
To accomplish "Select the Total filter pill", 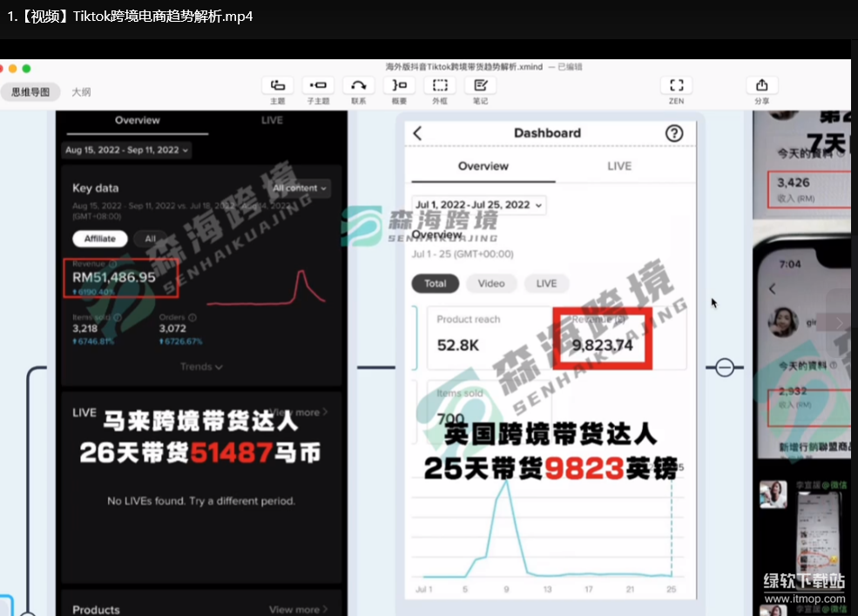I will pyautogui.click(x=435, y=284).
